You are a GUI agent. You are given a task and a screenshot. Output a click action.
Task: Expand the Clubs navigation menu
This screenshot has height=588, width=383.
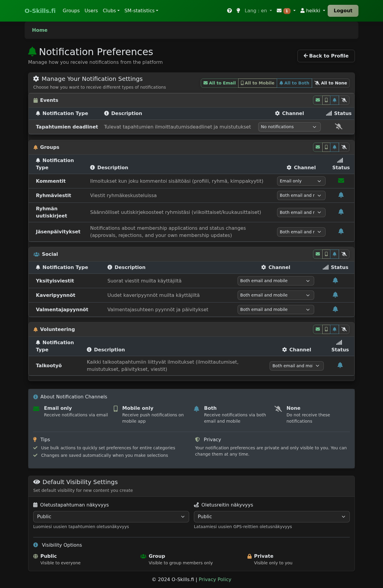pos(111,10)
